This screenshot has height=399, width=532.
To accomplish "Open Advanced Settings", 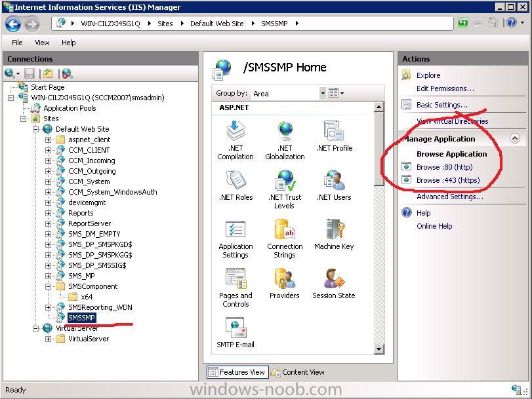I will click(450, 197).
